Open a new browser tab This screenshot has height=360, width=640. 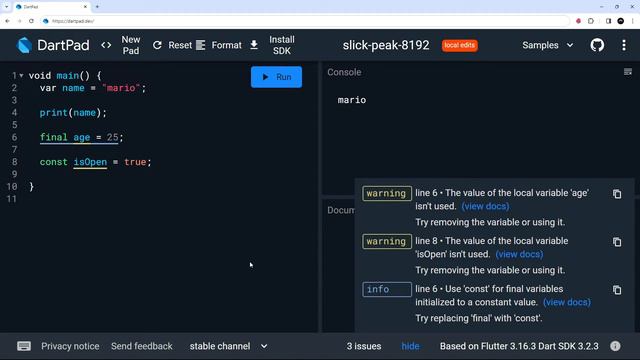point(97,7)
